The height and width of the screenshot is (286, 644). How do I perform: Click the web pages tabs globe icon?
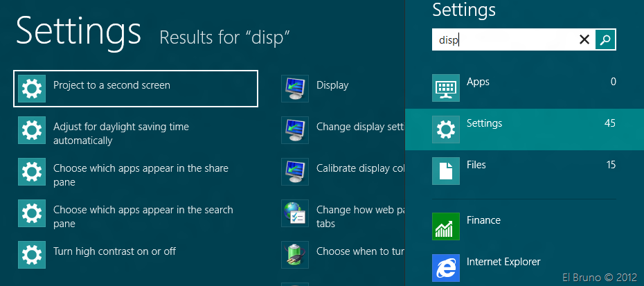coord(295,213)
